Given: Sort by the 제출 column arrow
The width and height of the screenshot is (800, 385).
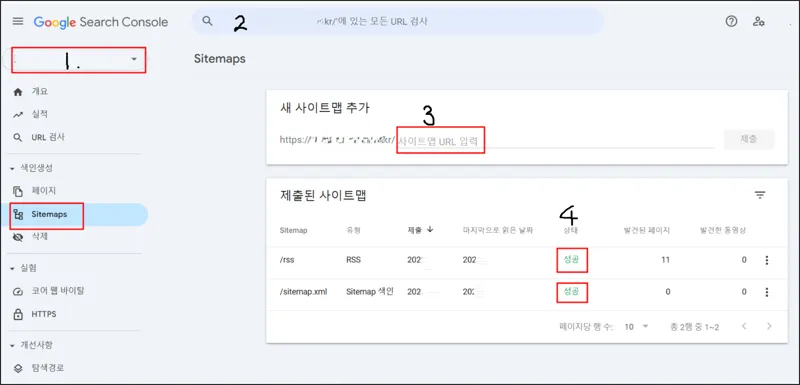Looking at the screenshot, I should tap(430, 229).
